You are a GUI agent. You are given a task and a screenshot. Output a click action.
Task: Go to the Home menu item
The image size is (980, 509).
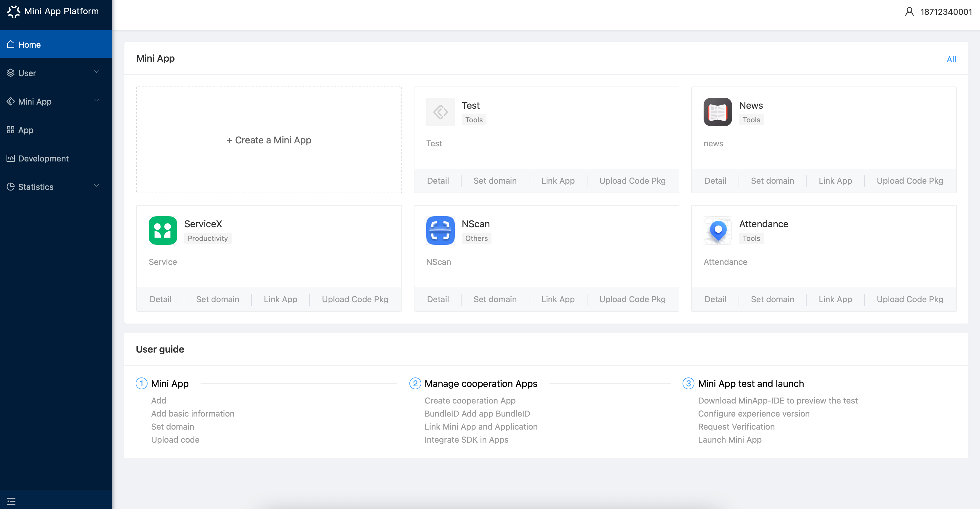(x=56, y=44)
